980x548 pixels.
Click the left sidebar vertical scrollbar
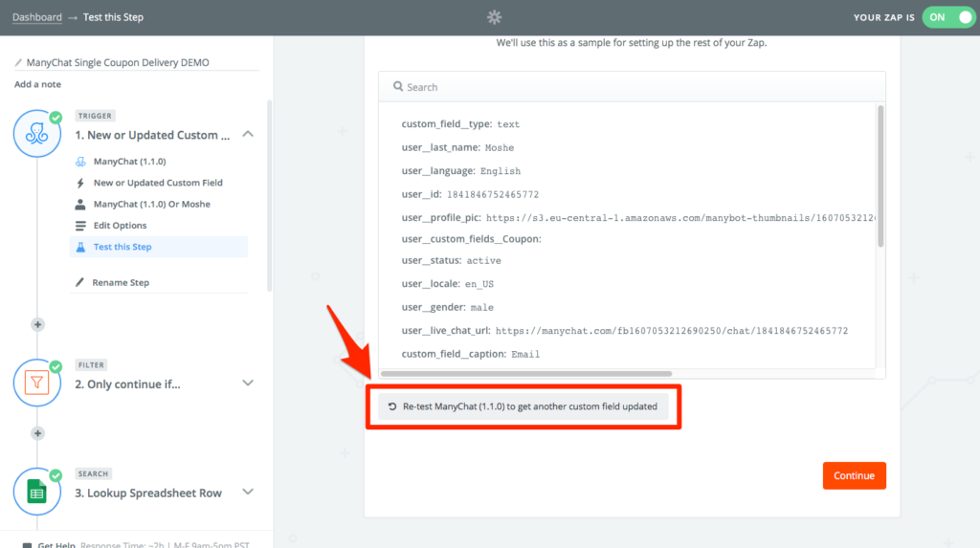(x=269, y=195)
